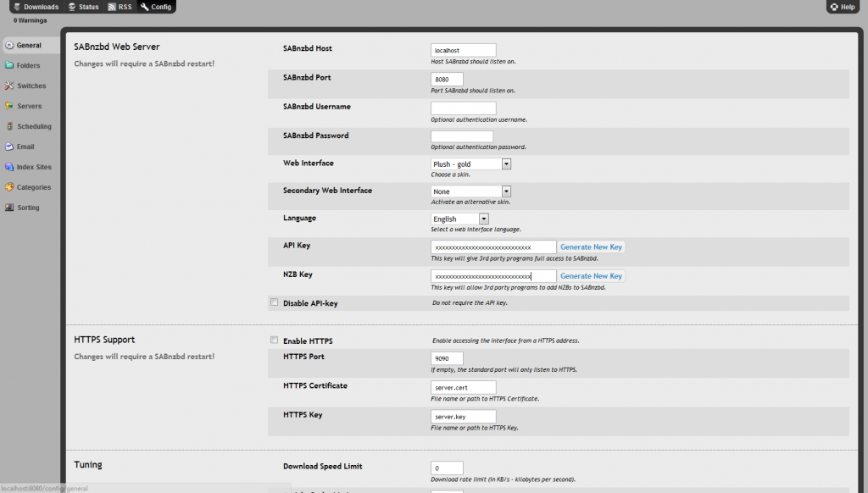
Task: Select Servers in the config sidebar
Action: (30, 106)
